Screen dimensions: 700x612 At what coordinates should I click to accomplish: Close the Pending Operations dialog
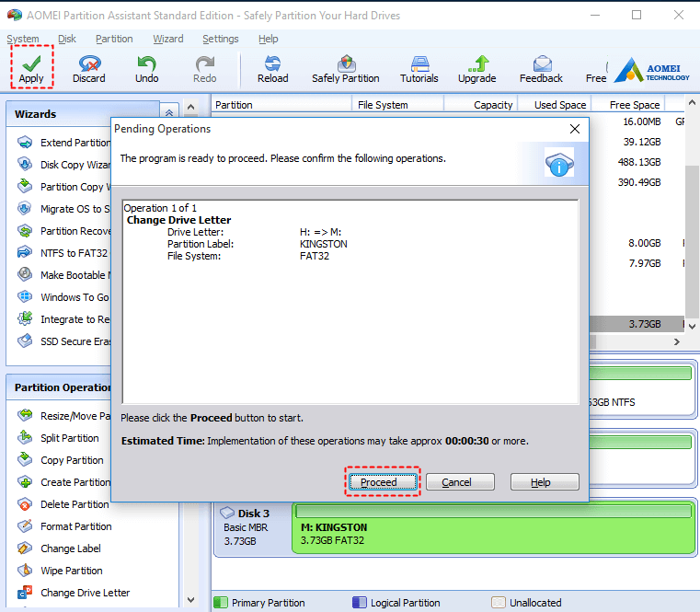click(x=575, y=129)
